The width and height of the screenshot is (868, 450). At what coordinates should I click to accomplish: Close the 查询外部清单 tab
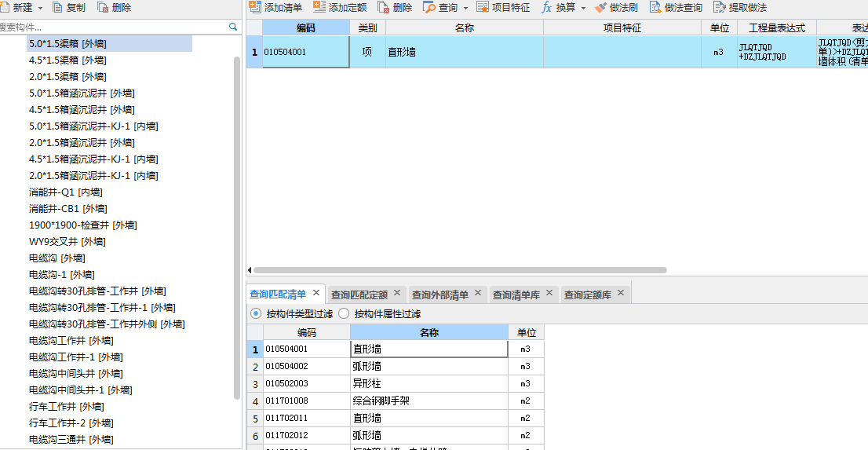point(478,293)
